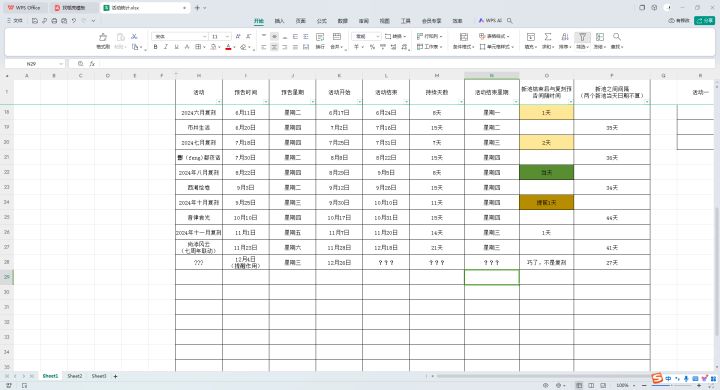The image size is (720, 390).
Task: Switch to the Insert (插入) ribbon tab
Action: click(x=280, y=21)
